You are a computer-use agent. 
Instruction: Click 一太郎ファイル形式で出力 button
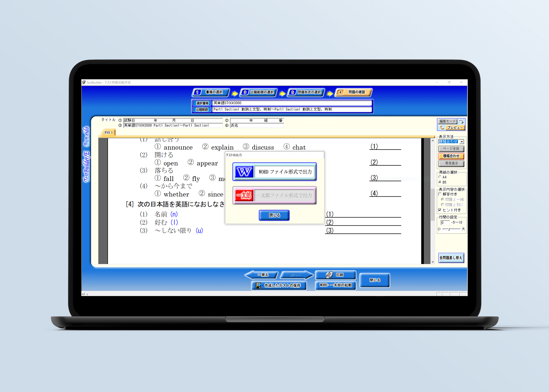[274, 195]
